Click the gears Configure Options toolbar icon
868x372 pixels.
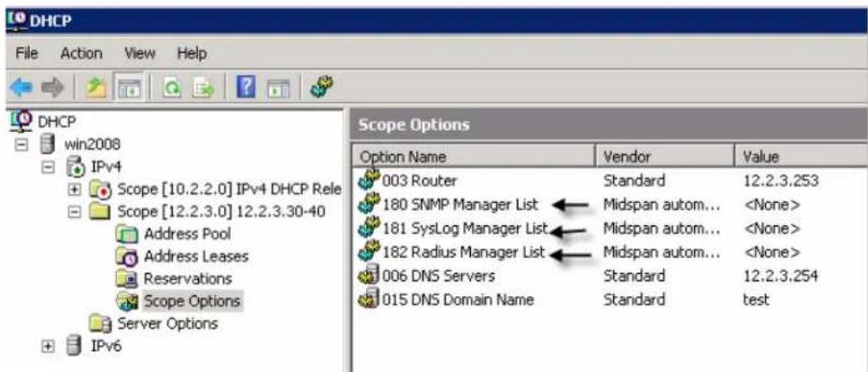[x=320, y=88]
